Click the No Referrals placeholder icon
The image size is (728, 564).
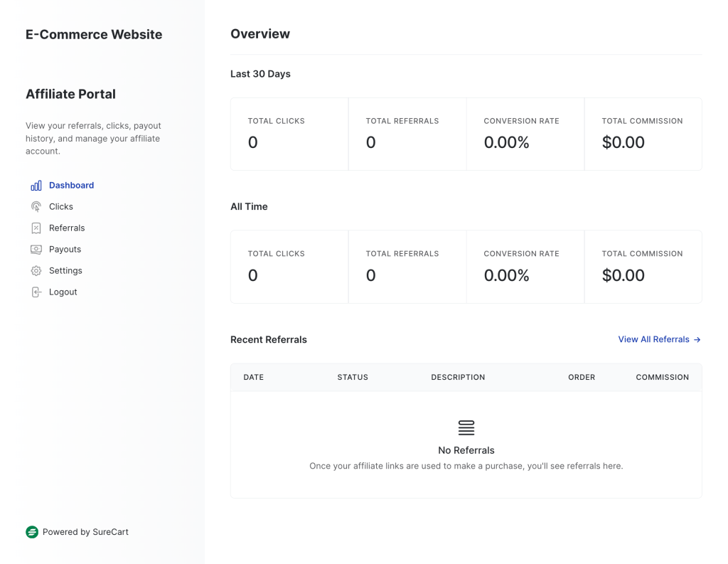pyautogui.click(x=466, y=427)
